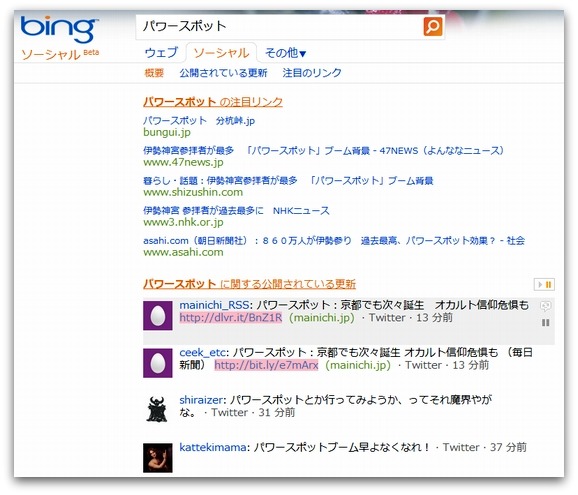The height and width of the screenshot is (495, 578).
Task: Open the NHKニュース 伊勢神宮 link
Action: coord(236,211)
